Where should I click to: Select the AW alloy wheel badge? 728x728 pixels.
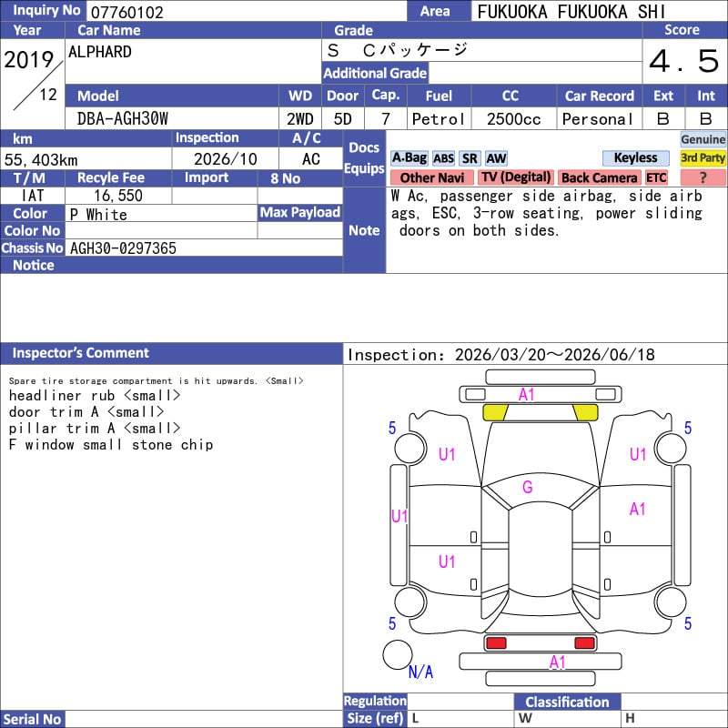pyautogui.click(x=496, y=158)
